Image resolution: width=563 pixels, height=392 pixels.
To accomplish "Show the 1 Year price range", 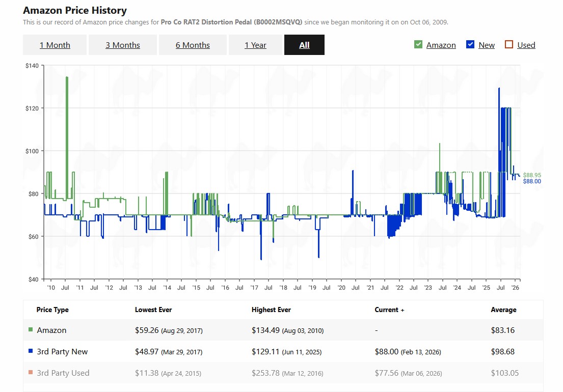I will point(255,45).
